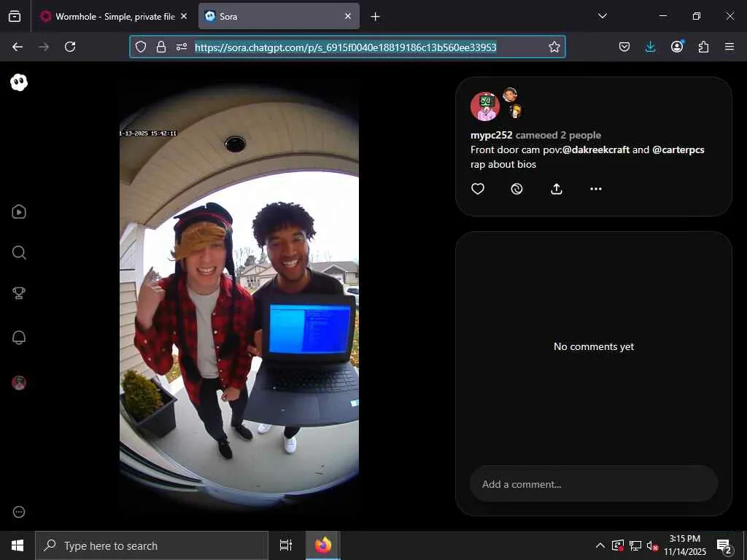The width and height of the screenshot is (747, 560).
Task: Select the Sora browser tab
Action: [279, 16]
